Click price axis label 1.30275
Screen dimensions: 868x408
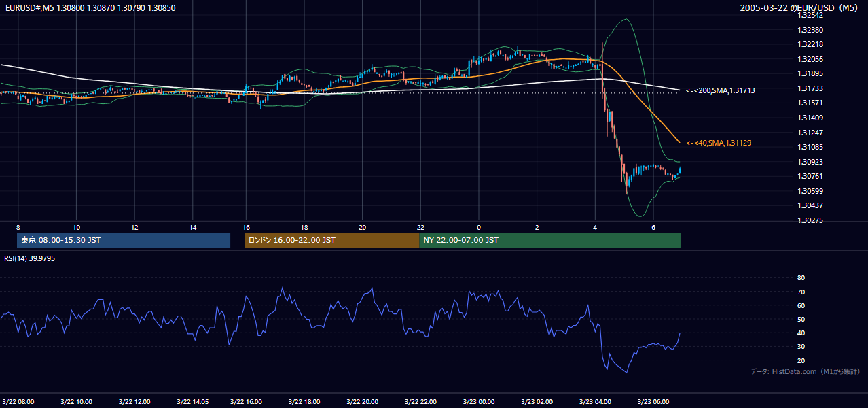pos(810,220)
